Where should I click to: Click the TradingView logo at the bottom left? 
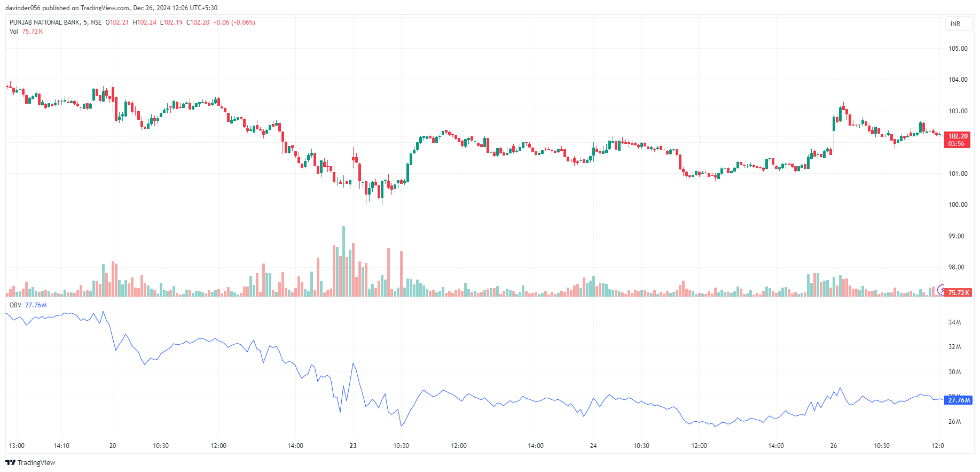coord(30,462)
